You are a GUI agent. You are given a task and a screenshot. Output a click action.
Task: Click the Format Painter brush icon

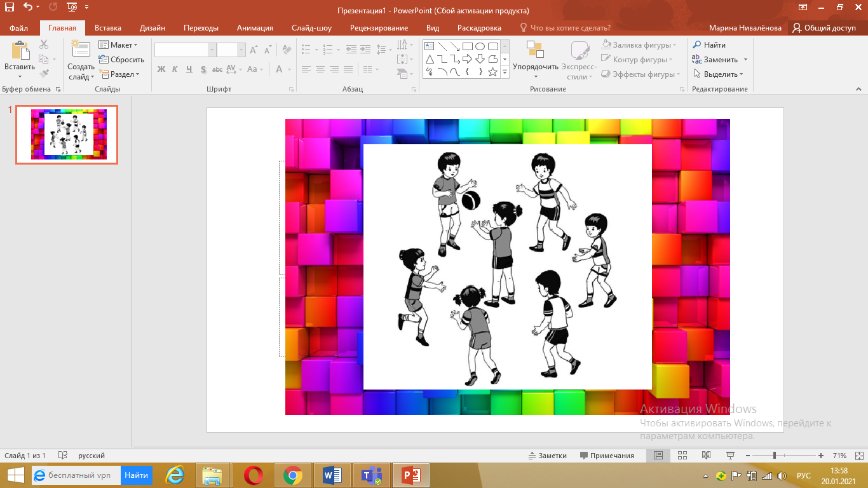(x=44, y=74)
